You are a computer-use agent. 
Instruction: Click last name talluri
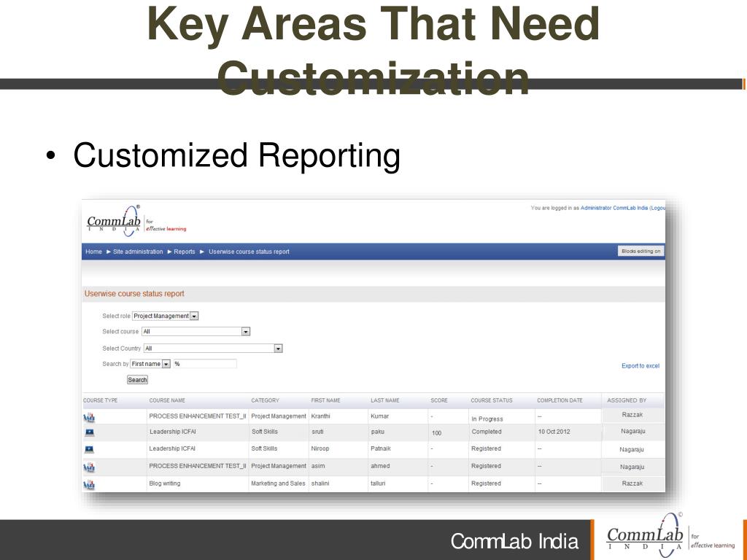[378, 483]
